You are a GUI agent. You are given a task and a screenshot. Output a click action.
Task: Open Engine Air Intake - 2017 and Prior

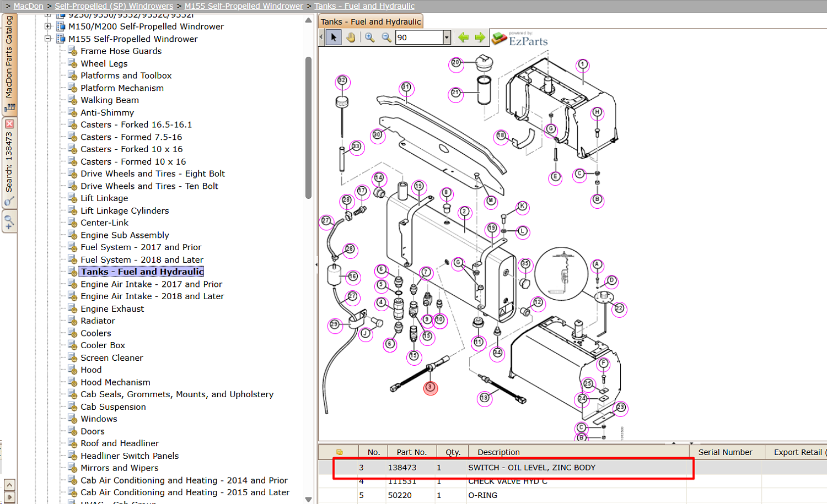151,284
